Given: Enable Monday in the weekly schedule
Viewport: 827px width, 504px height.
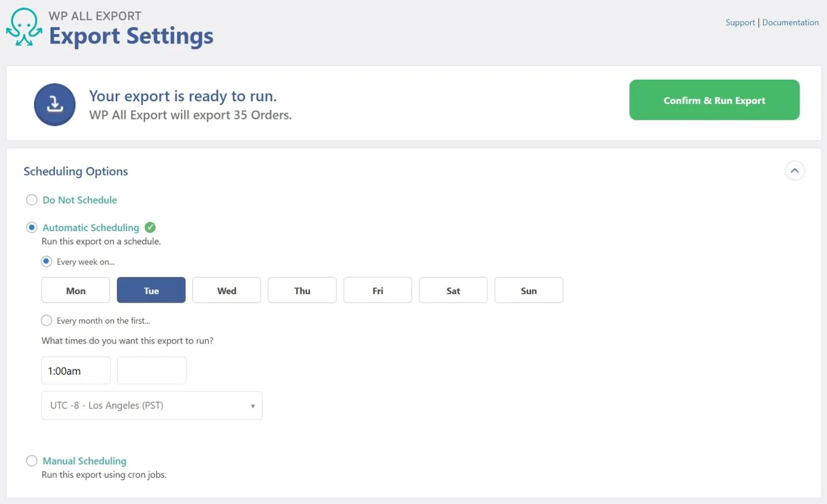Looking at the screenshot, I should pyautogui.click(x=75, y=290).
